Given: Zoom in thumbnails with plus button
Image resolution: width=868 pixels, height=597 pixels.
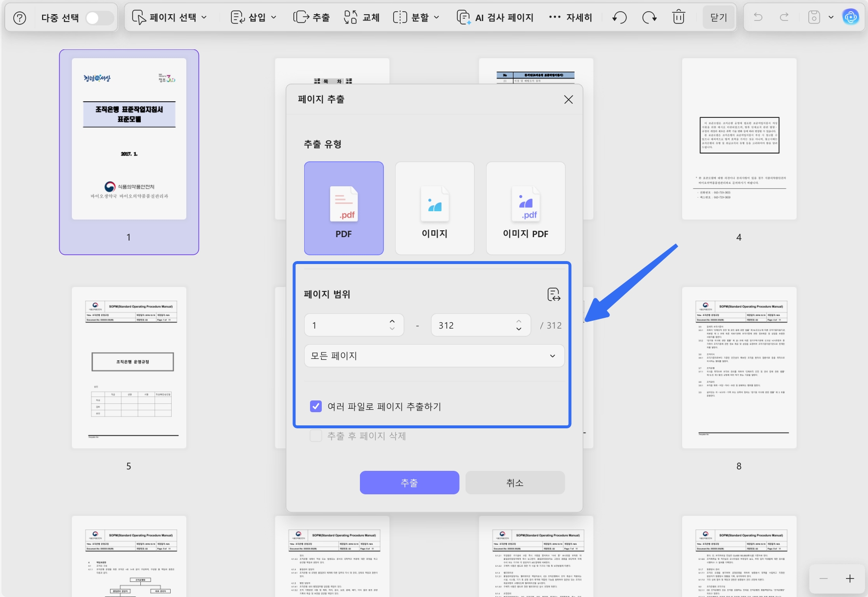Looking at the screenshot, I should point(850,578).
